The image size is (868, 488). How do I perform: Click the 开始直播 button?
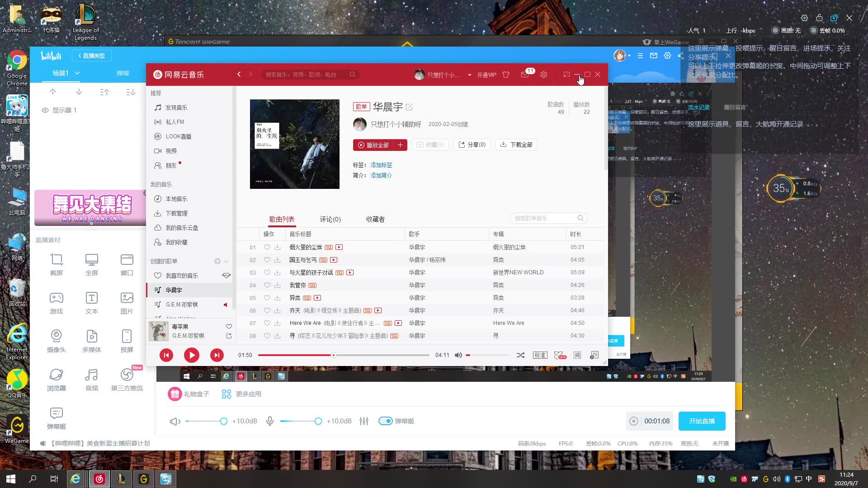click(702, 421)
